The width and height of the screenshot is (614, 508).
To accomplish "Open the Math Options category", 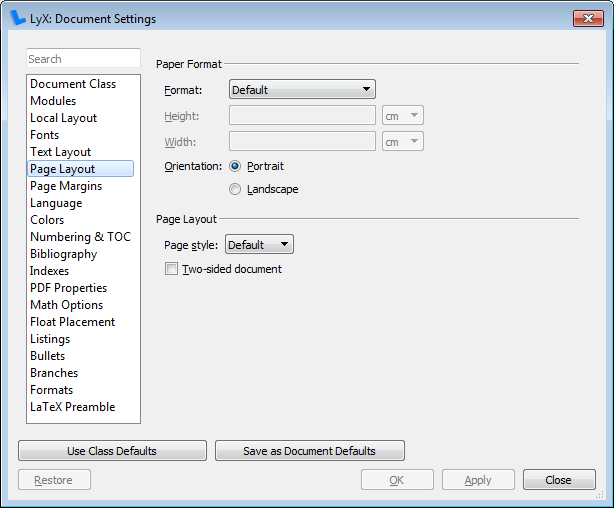I will tap(67, 305).
